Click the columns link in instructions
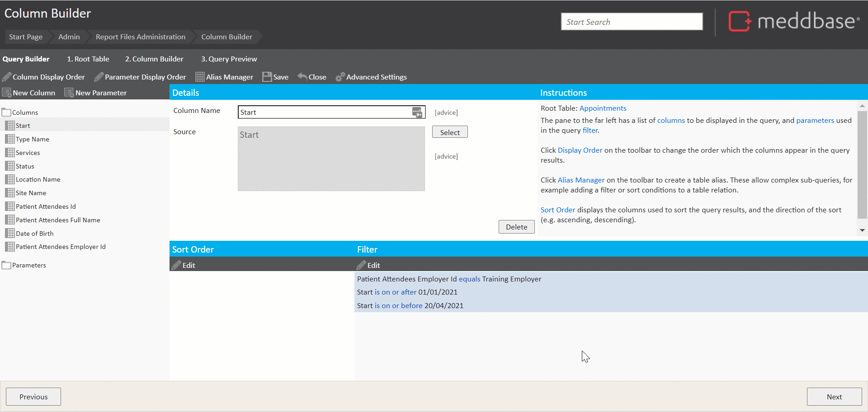868x412 pixels. point(671,120)
